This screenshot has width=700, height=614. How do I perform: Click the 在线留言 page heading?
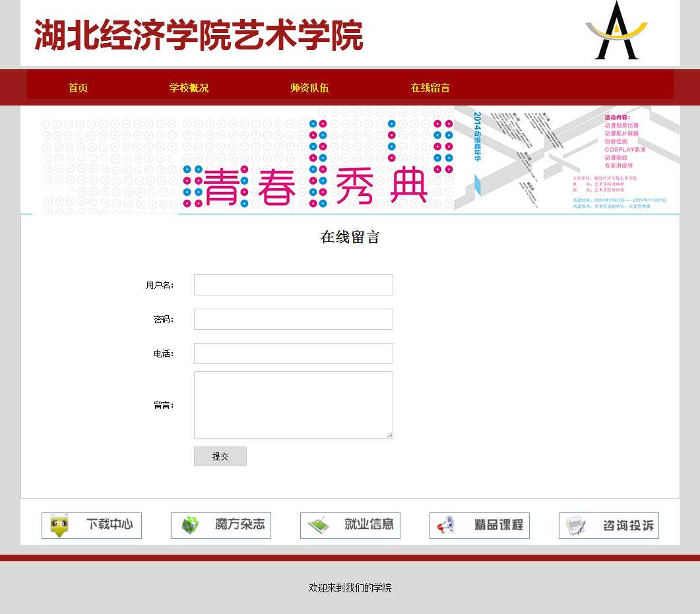coord(350,237)
